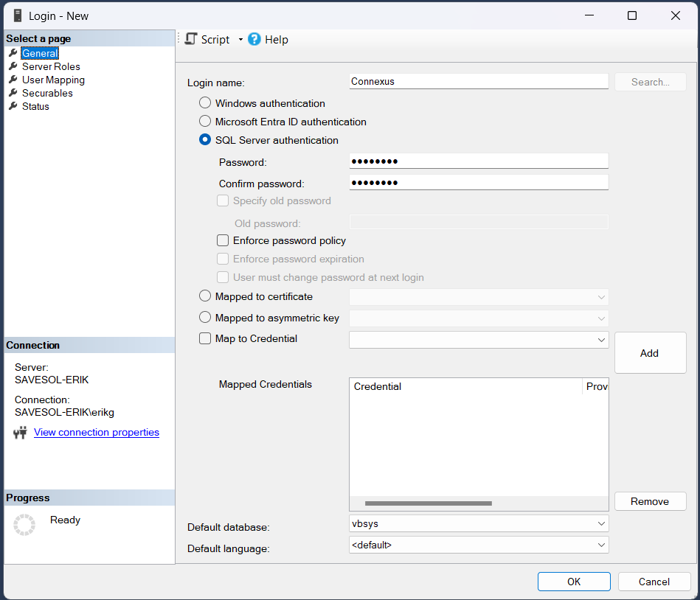Click into the Login name field
Image resolution: width=700 pixels, height=600 pixels.
click(478, 82)
